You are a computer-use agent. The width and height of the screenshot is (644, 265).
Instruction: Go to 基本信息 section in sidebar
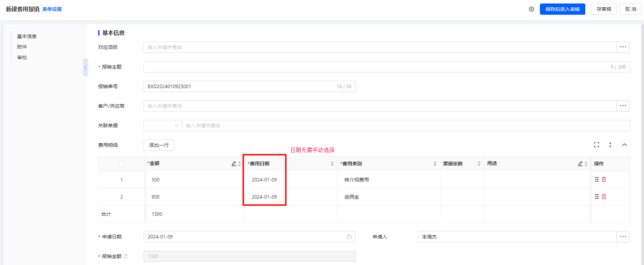(x=27, y=36)
